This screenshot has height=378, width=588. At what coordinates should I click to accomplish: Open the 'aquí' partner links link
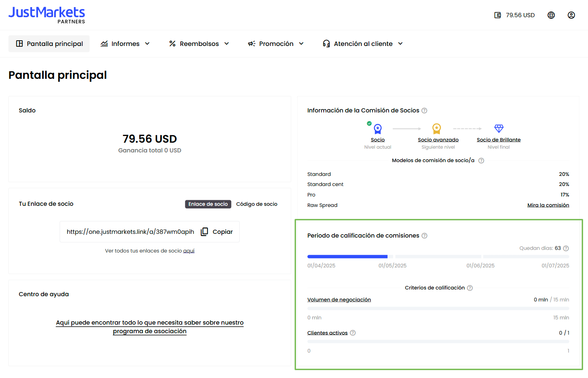click(x=189, y=251)
